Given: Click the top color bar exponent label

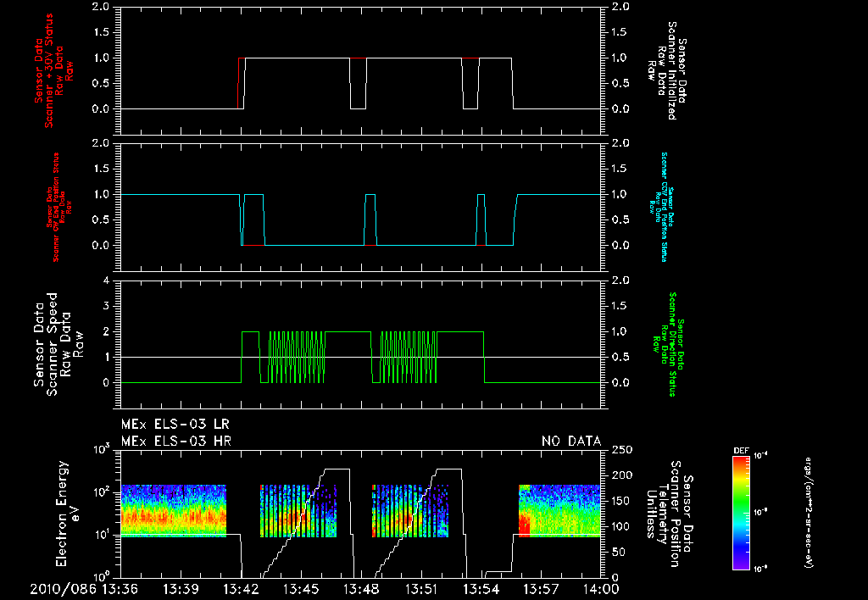Looking at the screenshot, I should pos(760,456).
